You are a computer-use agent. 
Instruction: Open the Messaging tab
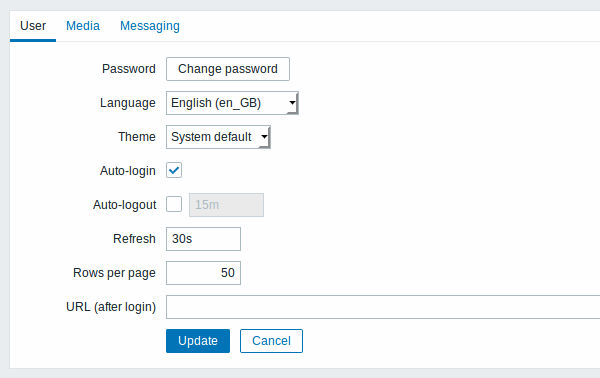(x=150, y=26)
